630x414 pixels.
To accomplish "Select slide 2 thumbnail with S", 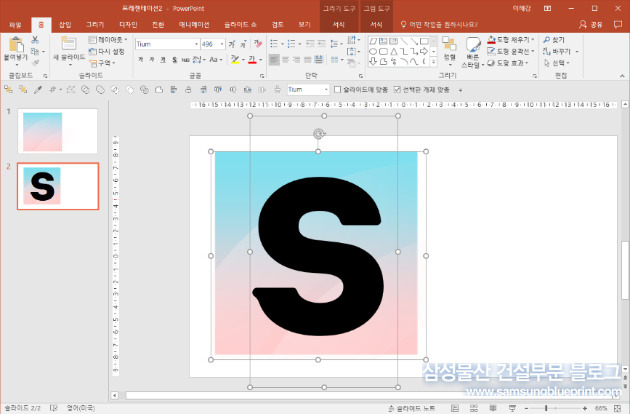I will tap(58, 186).
